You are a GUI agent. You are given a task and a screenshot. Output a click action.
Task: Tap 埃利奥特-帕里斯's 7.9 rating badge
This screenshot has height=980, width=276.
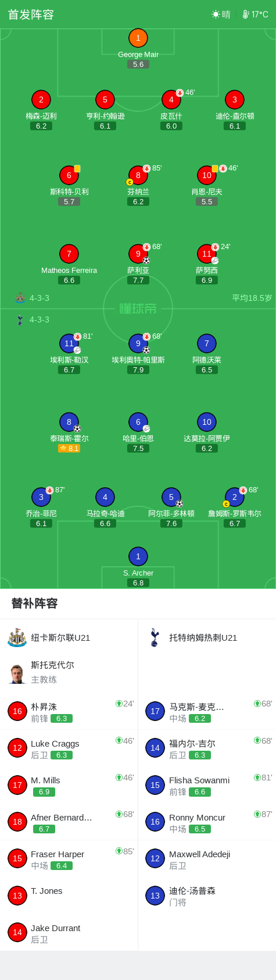pos(138,370)
